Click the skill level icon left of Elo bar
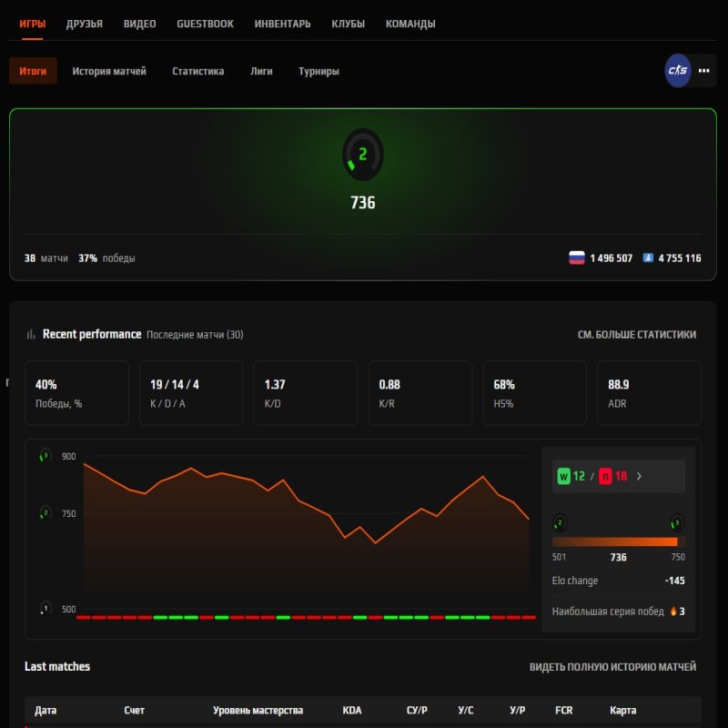Screen dimensions: 728x728 (x=558, y=522)
